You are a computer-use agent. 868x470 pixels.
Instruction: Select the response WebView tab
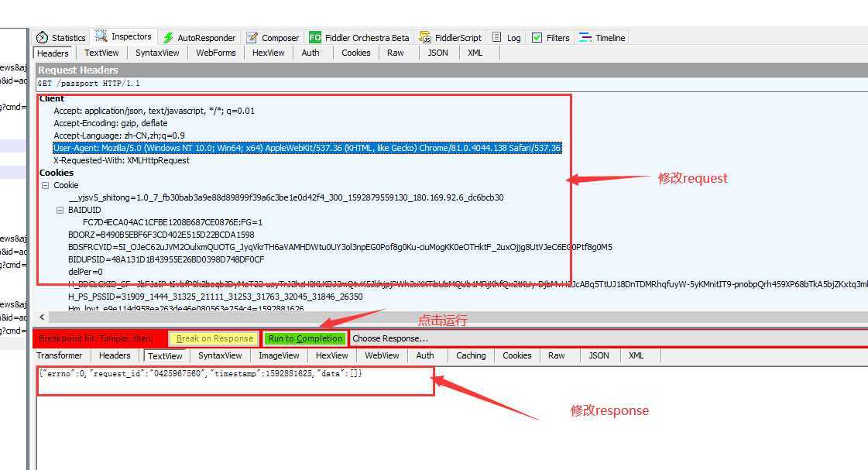tap(382, 355)
